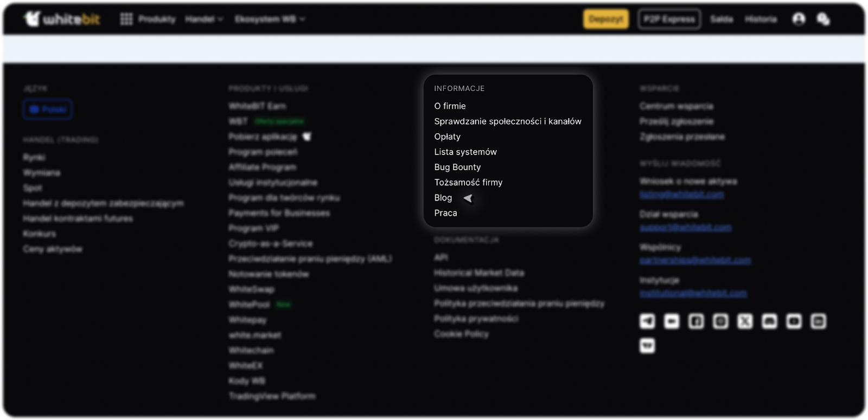
Task: Open the user profile icon
Action: pyautogui.click(x=799, y=19)
